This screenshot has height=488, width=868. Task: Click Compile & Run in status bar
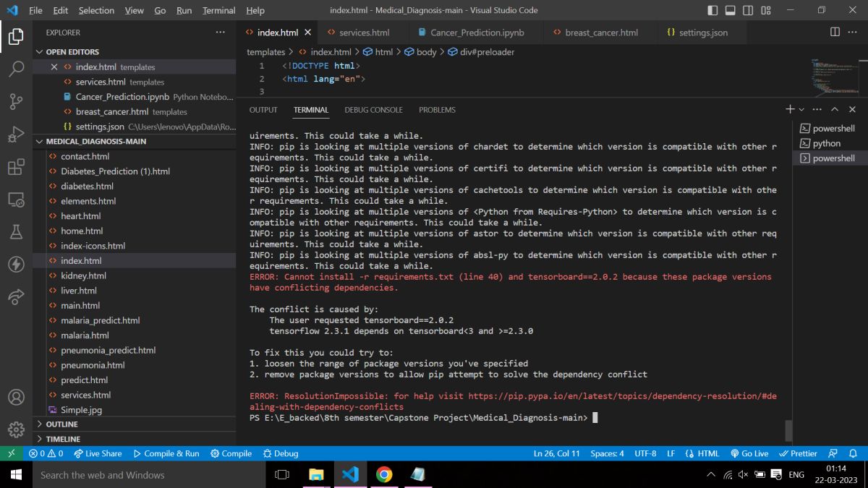click(166, 453)
